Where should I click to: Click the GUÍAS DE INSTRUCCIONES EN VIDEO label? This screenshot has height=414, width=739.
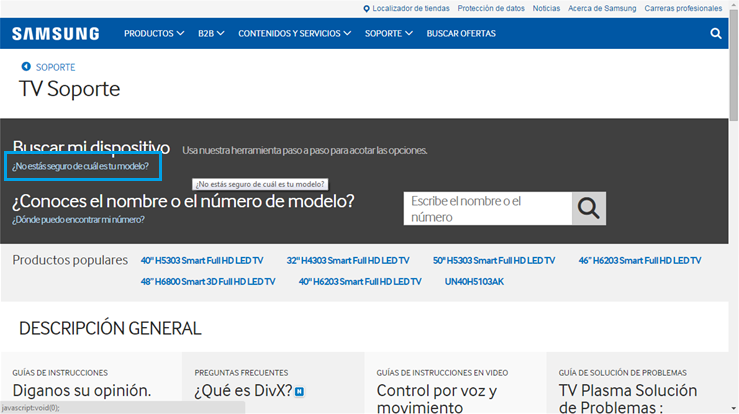tap(442, 373)
